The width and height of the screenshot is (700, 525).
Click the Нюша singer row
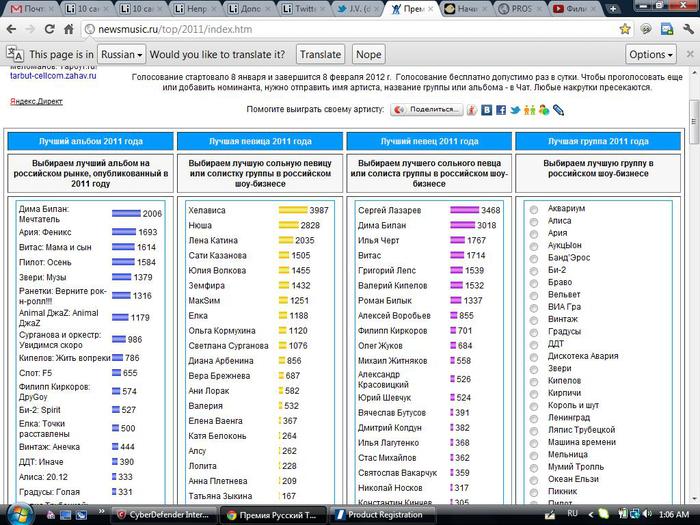pos(254,225)
